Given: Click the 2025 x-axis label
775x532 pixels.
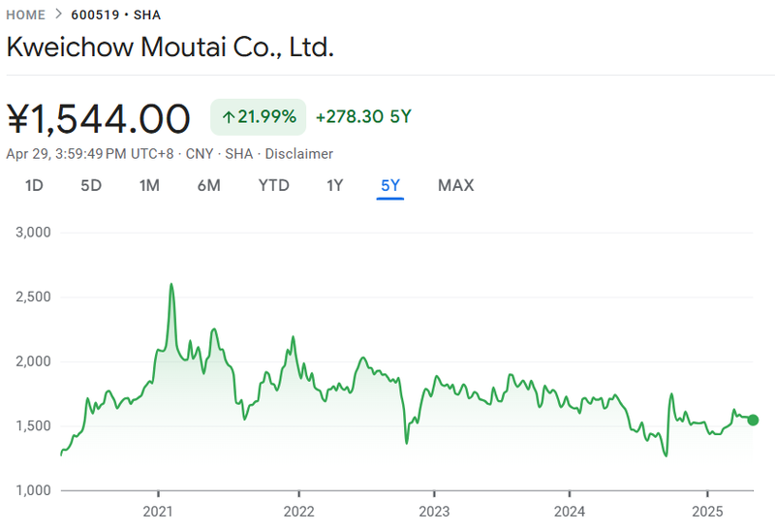Looking at the screenshot, I should coord(707,511).
